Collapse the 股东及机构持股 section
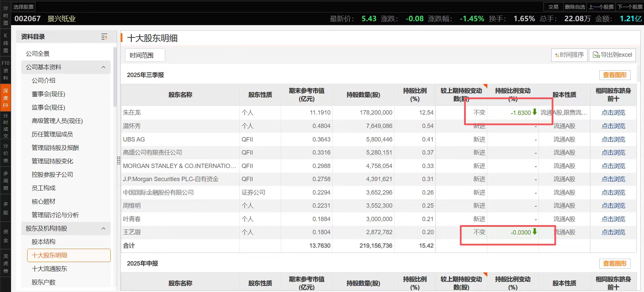Image resolution: width=644 pixels, height=292 pixels. click(x=103, y=228)
